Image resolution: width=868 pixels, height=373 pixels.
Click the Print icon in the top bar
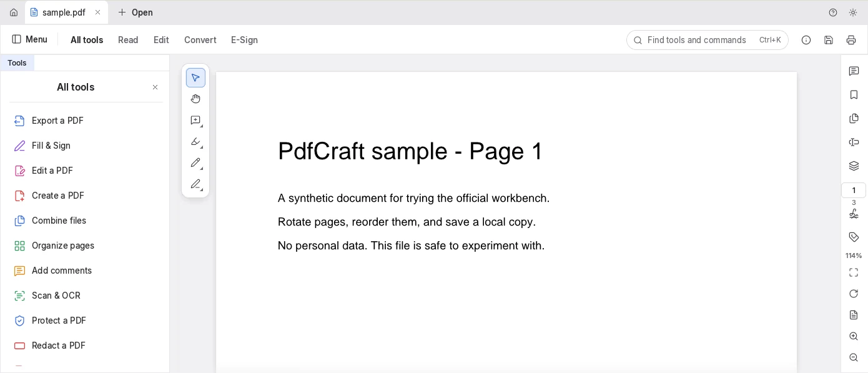pyautogui.click(x=851, y=40)
